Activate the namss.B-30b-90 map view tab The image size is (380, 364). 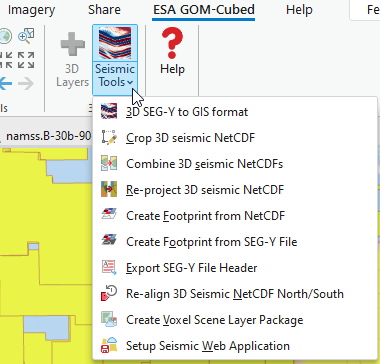(49, 136)
